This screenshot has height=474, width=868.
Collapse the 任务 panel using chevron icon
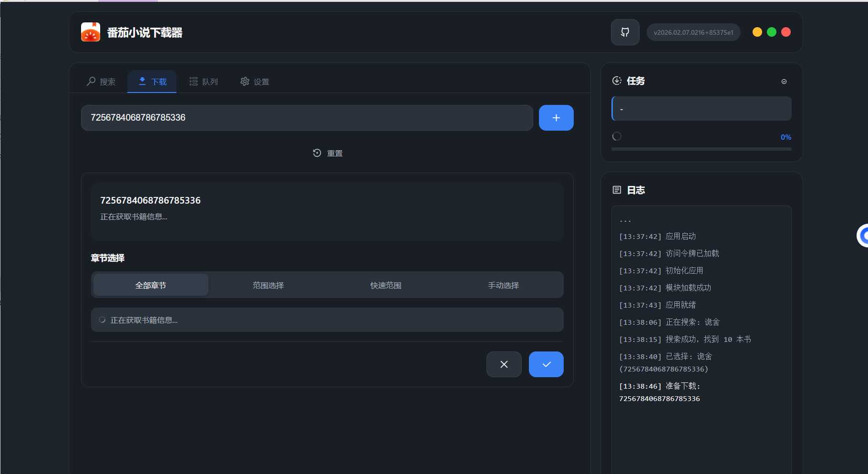(x=784, y=82)
